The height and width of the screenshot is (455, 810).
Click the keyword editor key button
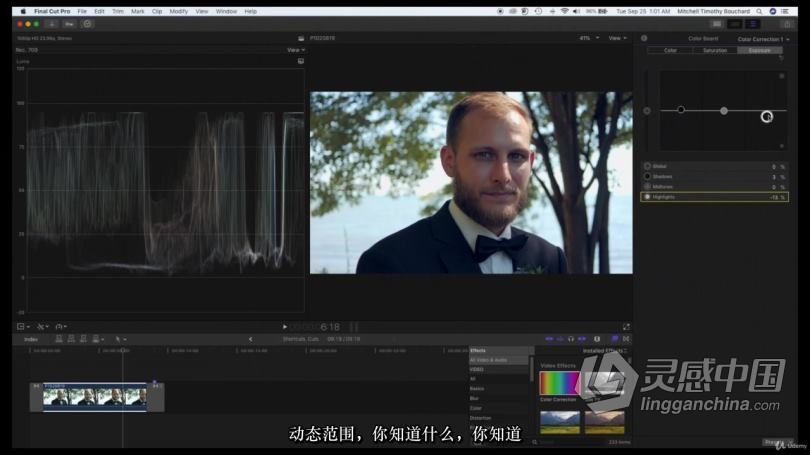point(69,24)
